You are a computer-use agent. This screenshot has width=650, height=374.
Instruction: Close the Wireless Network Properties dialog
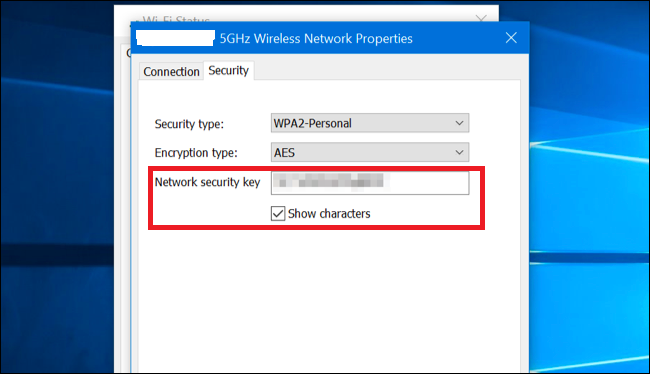(511, 38)
